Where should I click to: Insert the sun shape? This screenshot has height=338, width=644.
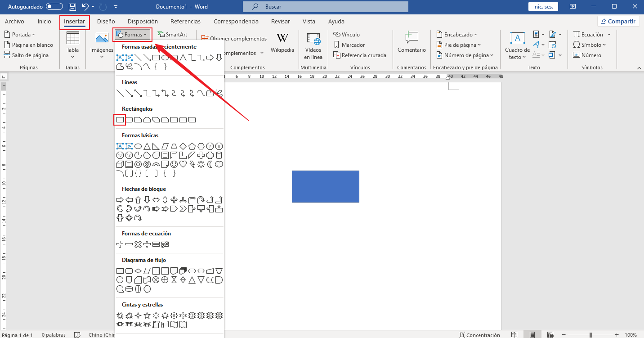coord(201,164)
